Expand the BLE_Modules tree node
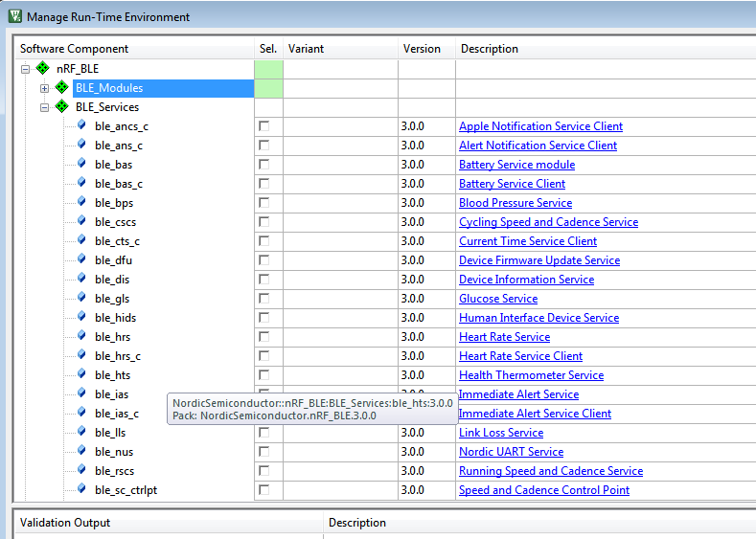This screenshot has height=539, width=756. coord(44,89)
